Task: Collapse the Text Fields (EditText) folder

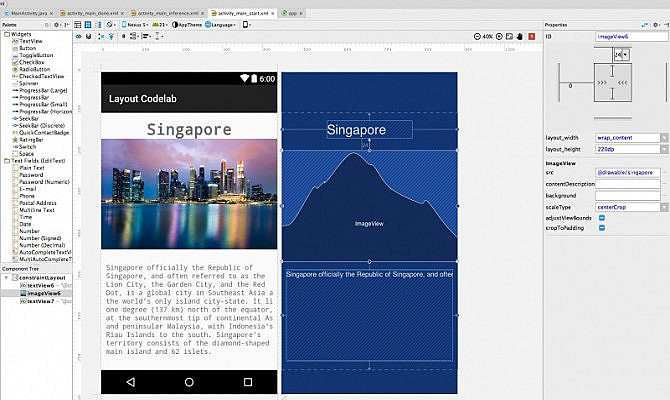Action: [7, 161]
